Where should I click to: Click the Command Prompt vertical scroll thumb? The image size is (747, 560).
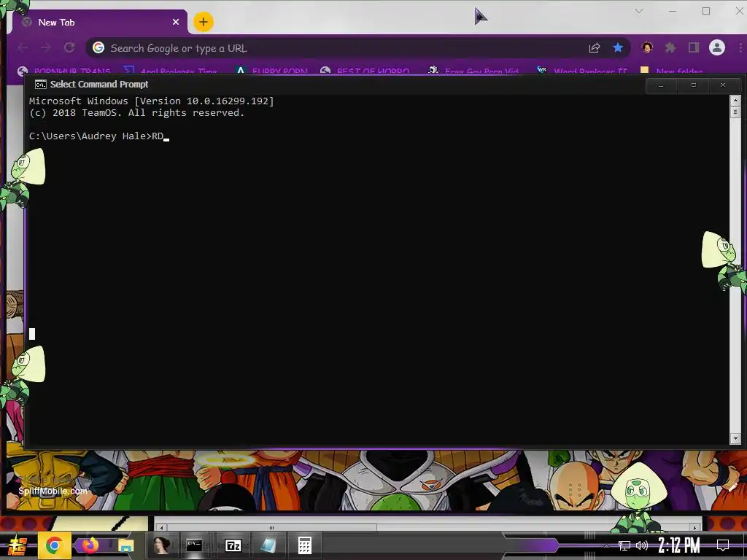point(735,112)
